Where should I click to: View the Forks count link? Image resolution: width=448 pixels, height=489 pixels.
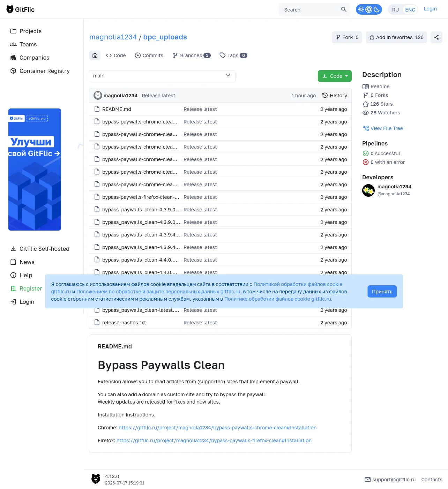tap(375, 95)
